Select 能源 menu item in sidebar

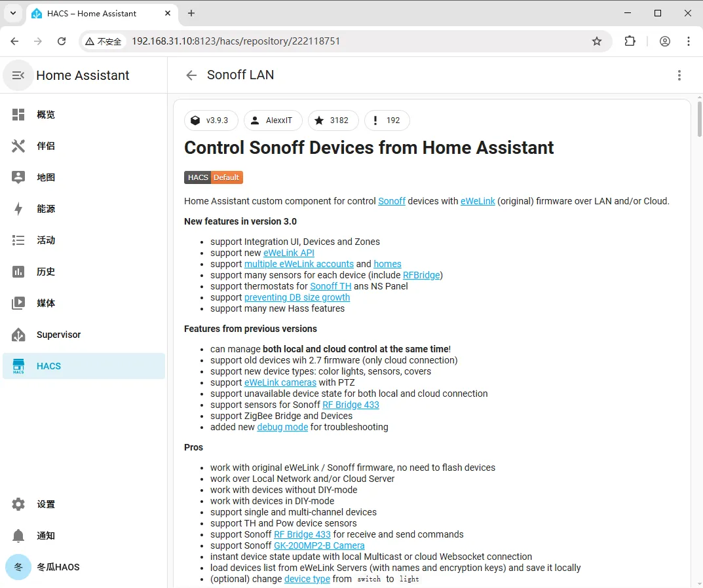[x=84, y=209]
